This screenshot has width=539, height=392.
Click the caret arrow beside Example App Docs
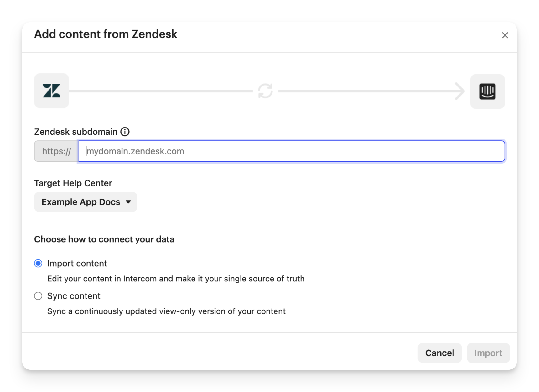coord(128,202)
